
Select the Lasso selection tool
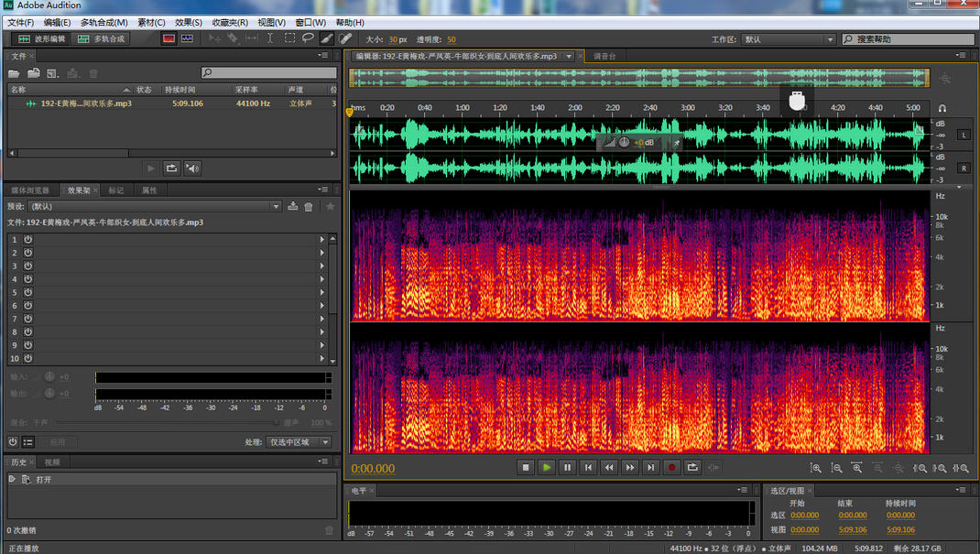(309, 38)
